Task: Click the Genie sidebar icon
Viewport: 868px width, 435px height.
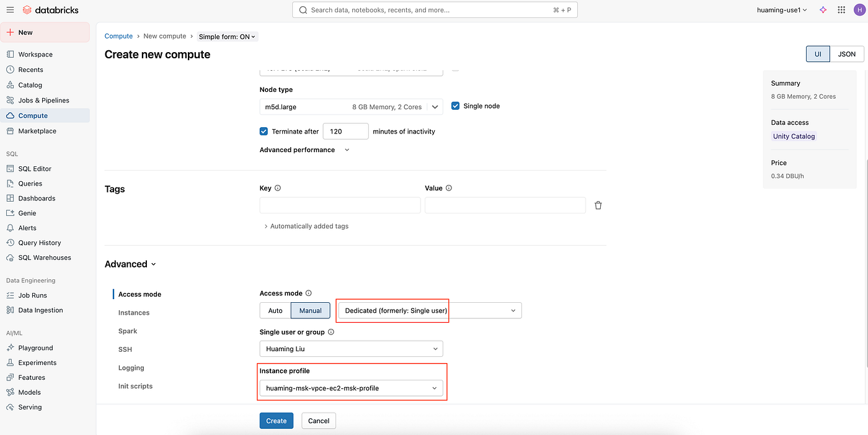Action: tap(10, 213)
